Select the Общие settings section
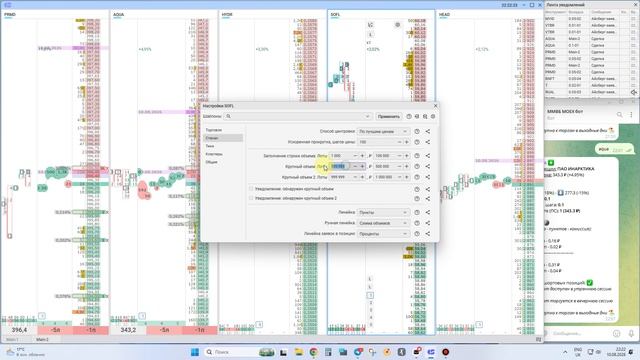Image resolution: width=640 pixels, height=360 pixels. point(211,162)
